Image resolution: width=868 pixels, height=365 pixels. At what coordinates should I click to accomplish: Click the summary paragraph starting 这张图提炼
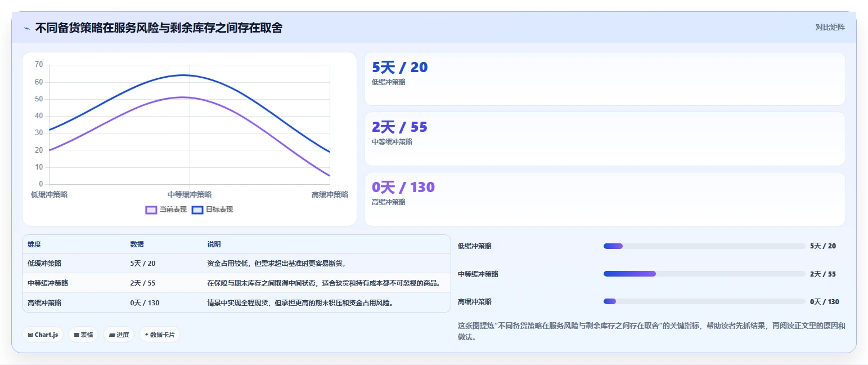point(651,331)
